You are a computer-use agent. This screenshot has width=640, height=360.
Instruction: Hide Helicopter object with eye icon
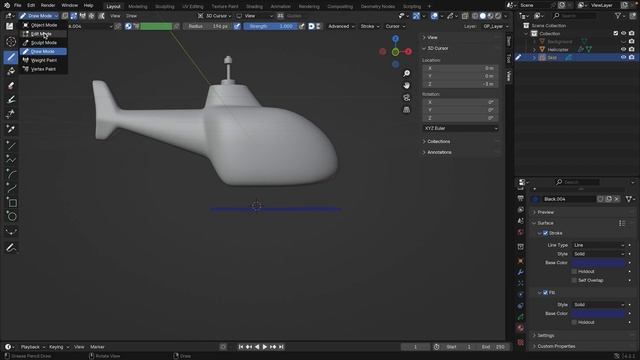[x=623, y=49]
